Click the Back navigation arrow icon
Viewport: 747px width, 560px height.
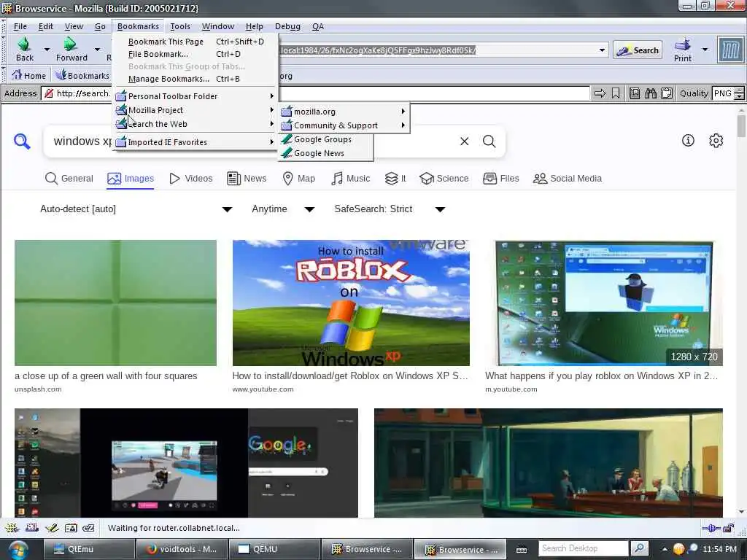tap(24, 44)
